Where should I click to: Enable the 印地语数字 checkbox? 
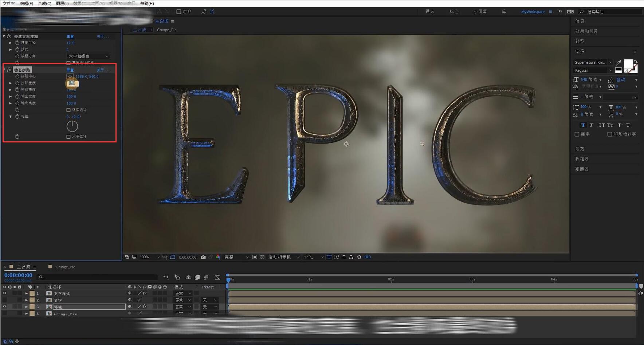610,134
